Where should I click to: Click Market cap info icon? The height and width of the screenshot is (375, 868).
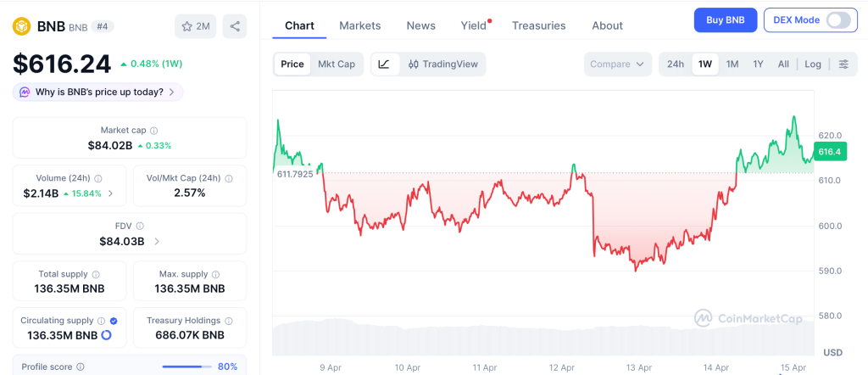point(153,131)
